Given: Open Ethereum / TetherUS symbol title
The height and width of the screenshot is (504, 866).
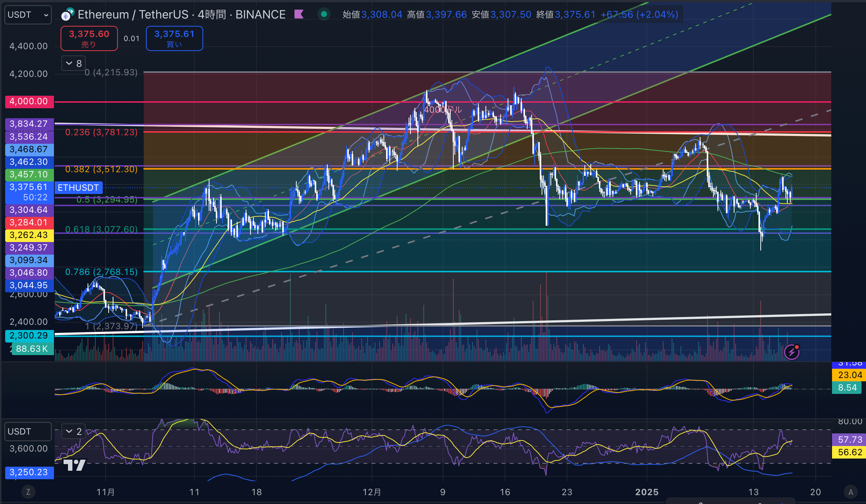Looking at the screenshot, I should [181, 14].
